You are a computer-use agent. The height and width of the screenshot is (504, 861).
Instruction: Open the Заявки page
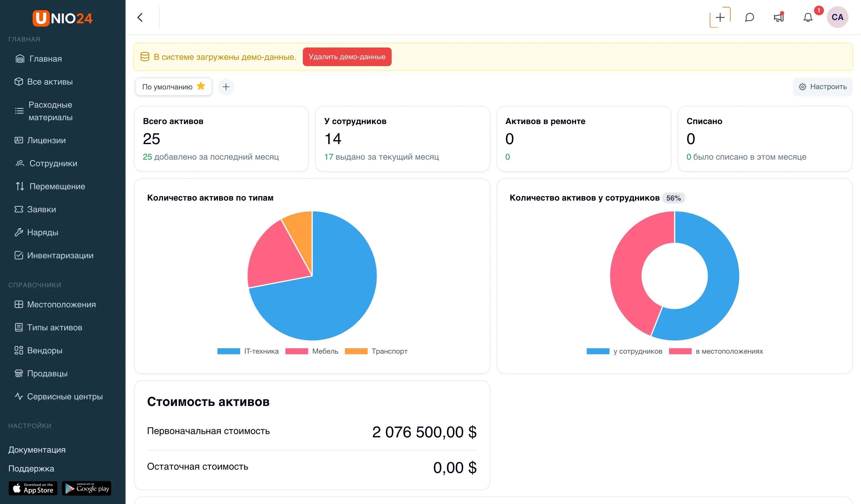tap(42, 209)
